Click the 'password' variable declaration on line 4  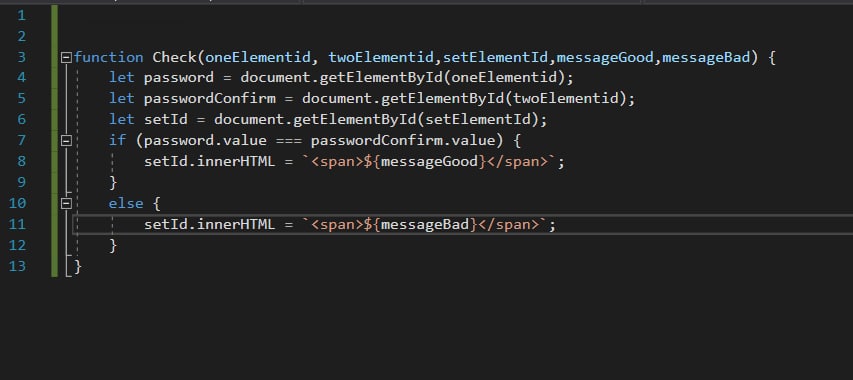tap(179, 78)
